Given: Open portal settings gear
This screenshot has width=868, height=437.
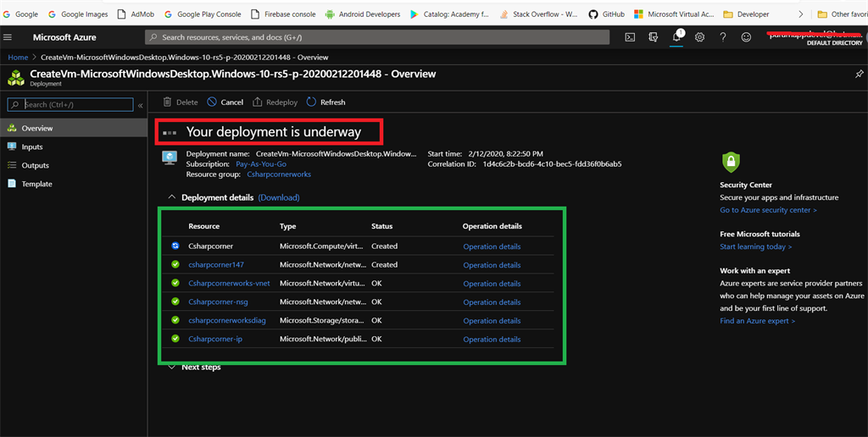Looking at the screenshot, I should point(699,37).
